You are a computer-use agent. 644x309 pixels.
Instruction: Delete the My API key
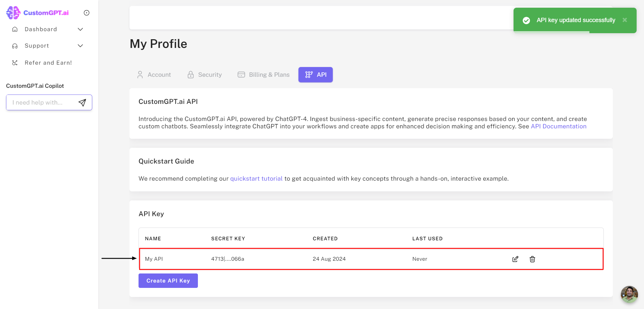click(x=532, y=259)
